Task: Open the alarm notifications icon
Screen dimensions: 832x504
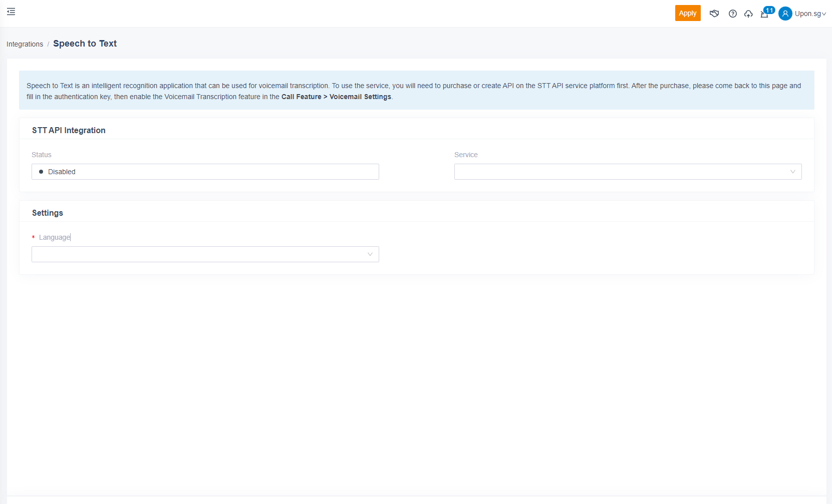Action: point(764,15)
